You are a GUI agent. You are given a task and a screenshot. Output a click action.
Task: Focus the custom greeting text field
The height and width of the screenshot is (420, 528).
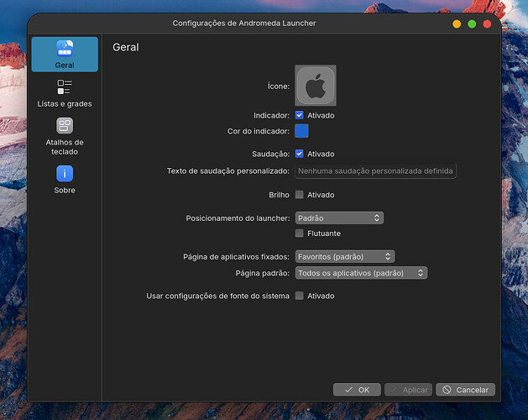[x=375, y=171]
